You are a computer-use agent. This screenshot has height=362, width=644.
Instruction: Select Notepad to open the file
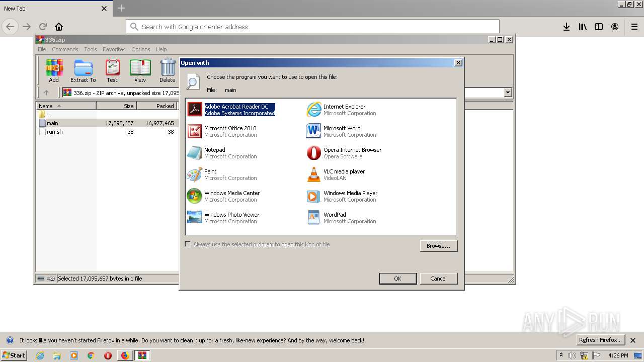pyautogui.click(x=222, y=153)
